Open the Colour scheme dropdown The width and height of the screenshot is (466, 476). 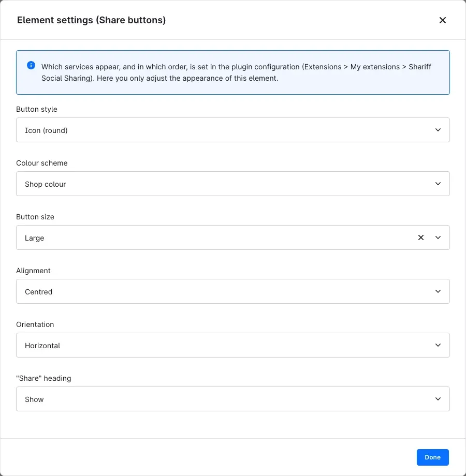click(x=232, y=184)
